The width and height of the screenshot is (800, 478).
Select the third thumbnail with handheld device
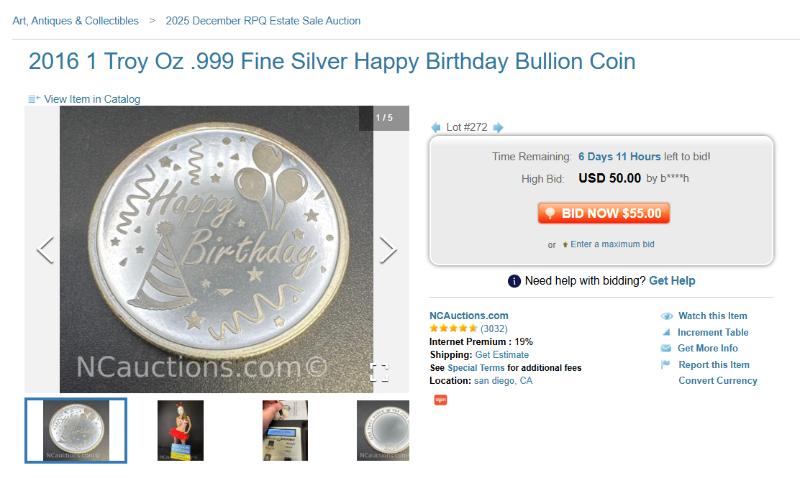coord(285,430)
